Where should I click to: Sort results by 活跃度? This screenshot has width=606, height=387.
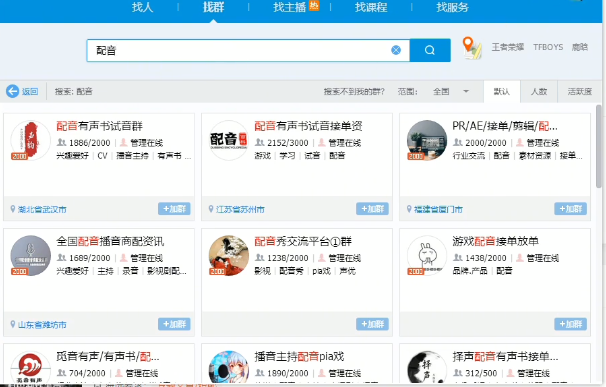[580, 92]
